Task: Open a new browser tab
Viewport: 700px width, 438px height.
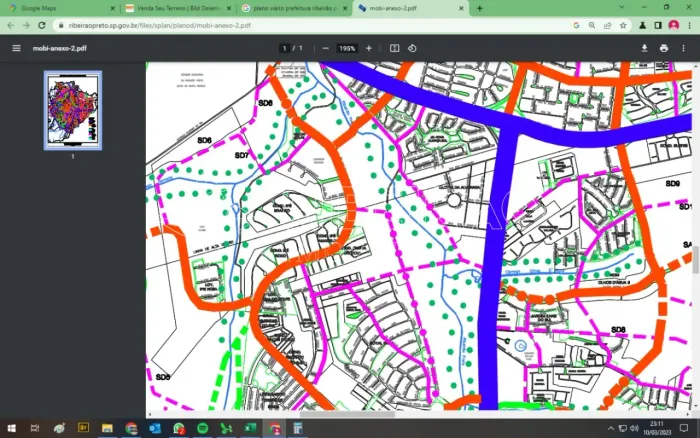Action: point(479,8)
